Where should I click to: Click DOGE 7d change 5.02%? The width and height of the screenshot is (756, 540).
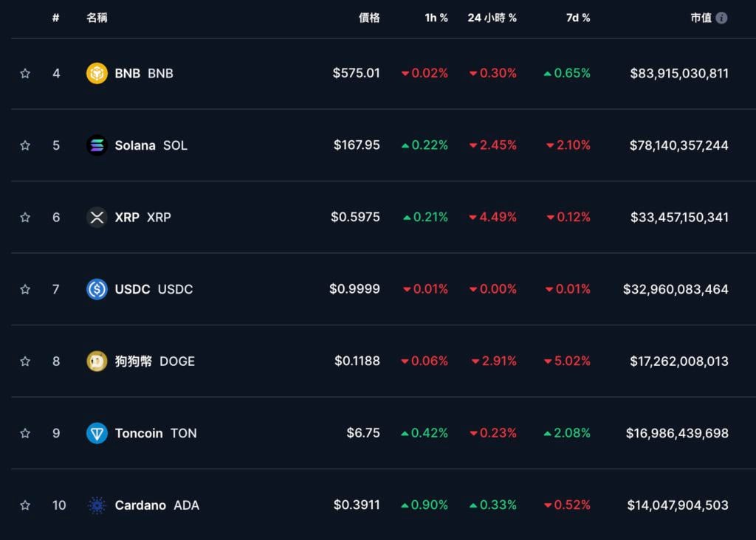click(567, 361)
